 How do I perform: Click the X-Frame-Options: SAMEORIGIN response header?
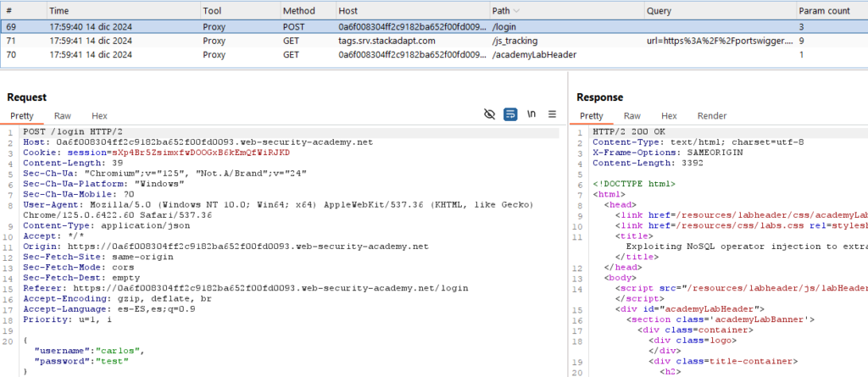coord(668,152)
